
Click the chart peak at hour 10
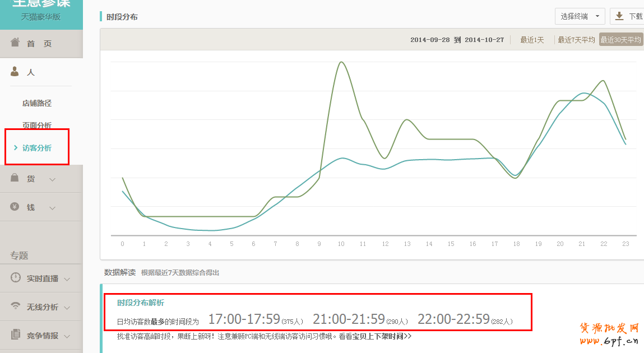tap(341, 62)
